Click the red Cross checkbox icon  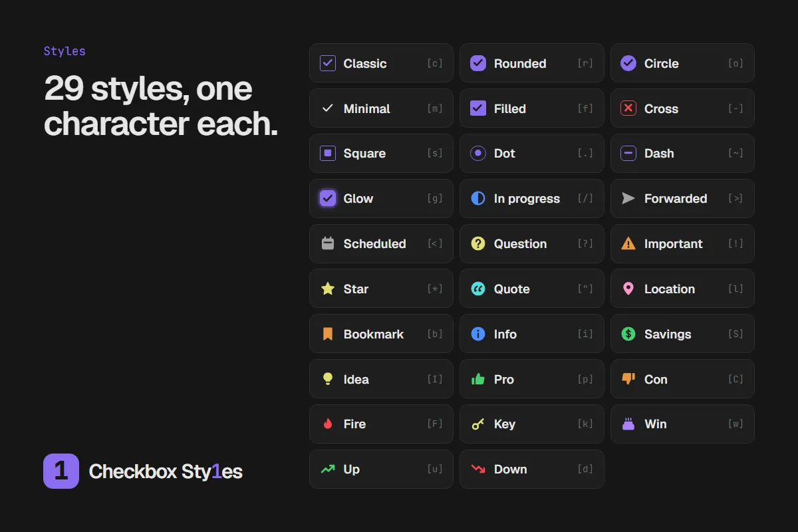click(x=628, y=108)
